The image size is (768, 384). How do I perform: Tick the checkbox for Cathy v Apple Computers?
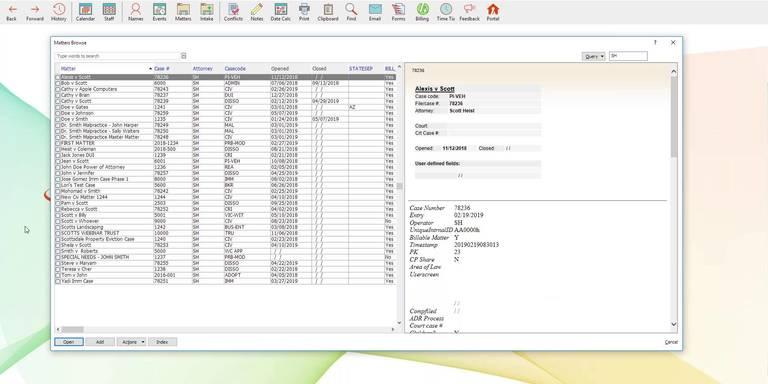pyautogui.click(x=58, y=89)
